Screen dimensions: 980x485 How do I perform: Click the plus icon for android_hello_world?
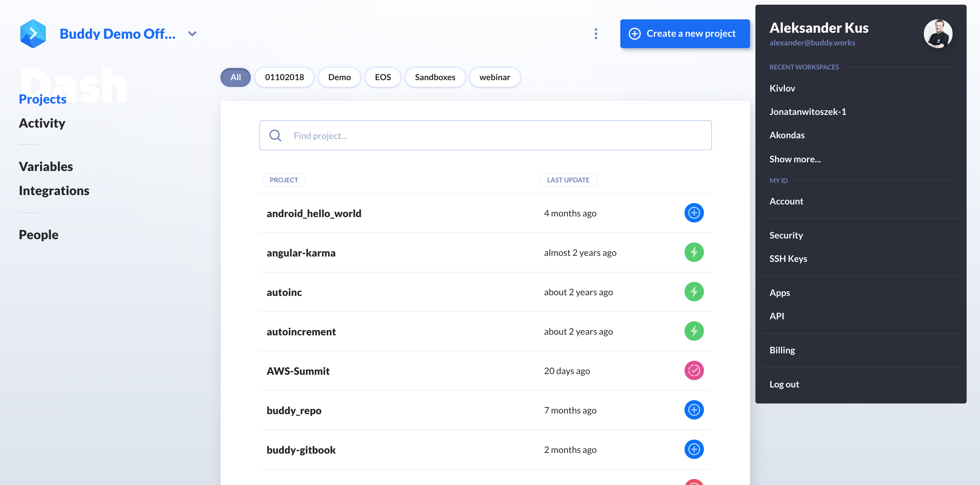[694, 213]
